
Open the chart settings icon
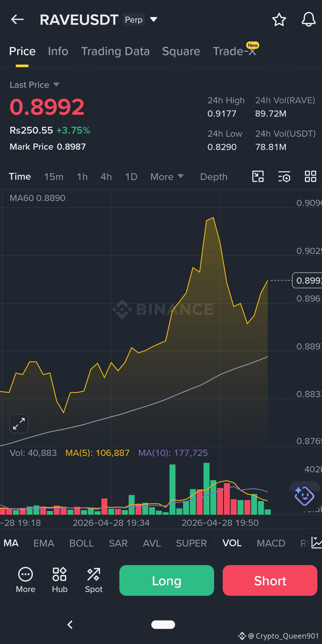[284, 176]
